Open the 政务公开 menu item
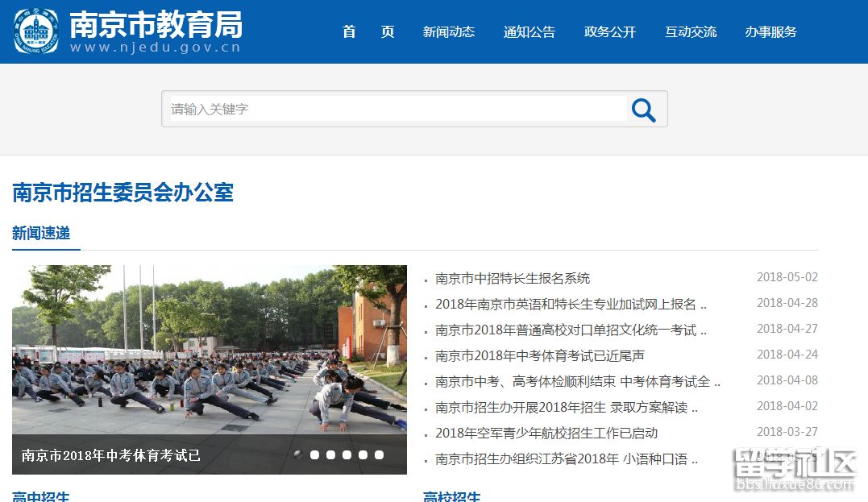Screen dimensions: 868x502 [610, 32]
